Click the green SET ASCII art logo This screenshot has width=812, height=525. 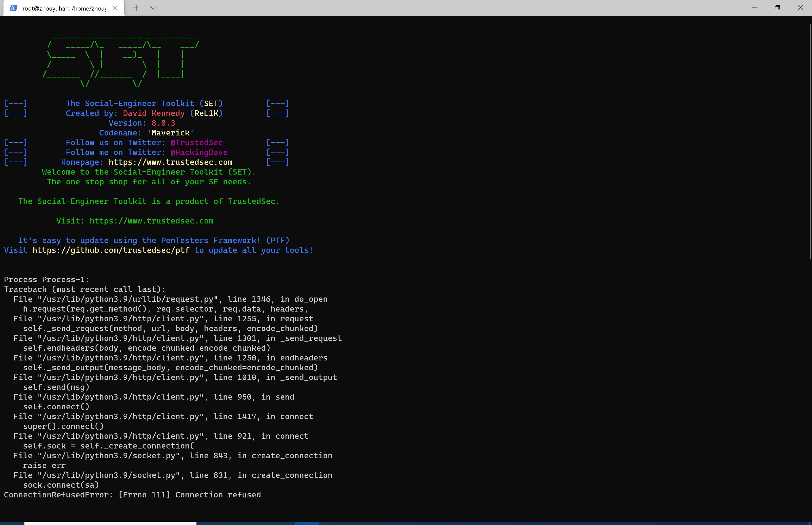[121, 61]
